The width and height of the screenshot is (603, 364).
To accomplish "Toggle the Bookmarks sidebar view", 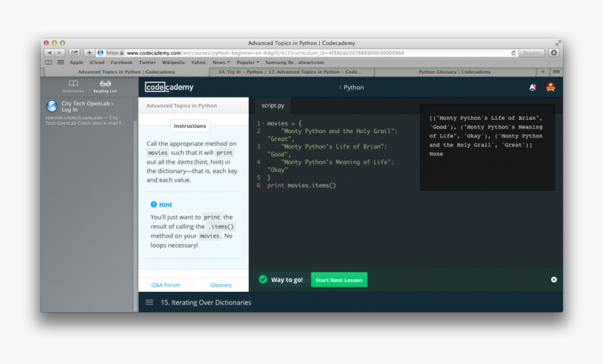I will click(73, 86).
